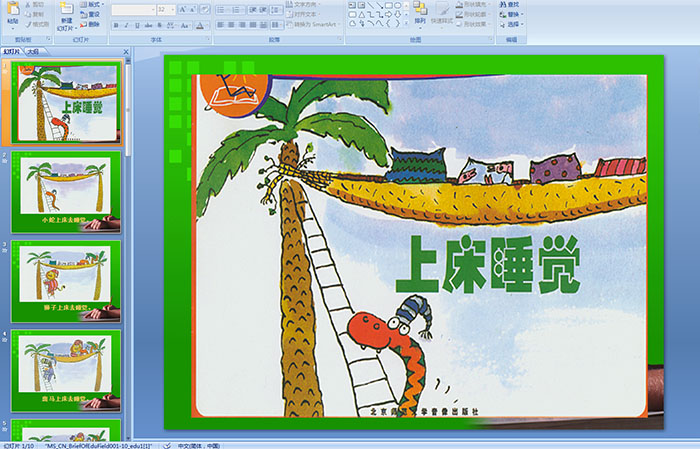Switch to the Outline (大纲) pane tab
This screenshot has height=449, width=700.
(33, 52)
